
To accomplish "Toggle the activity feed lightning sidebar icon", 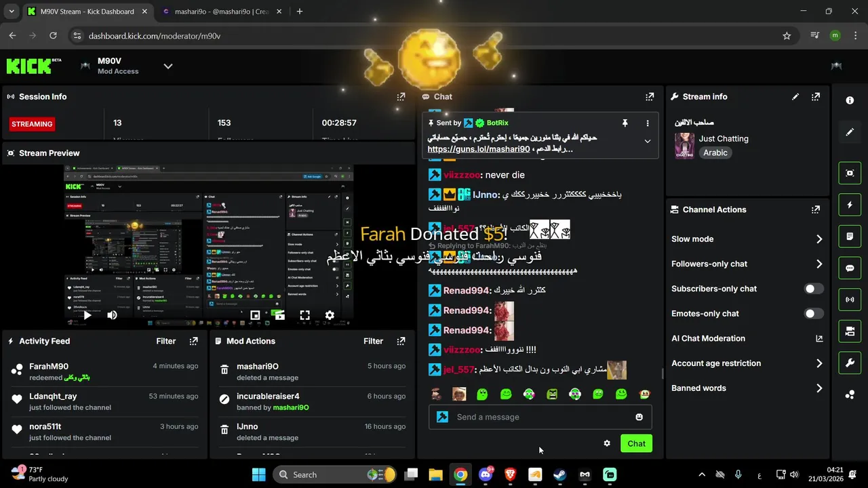I will 850,205.
